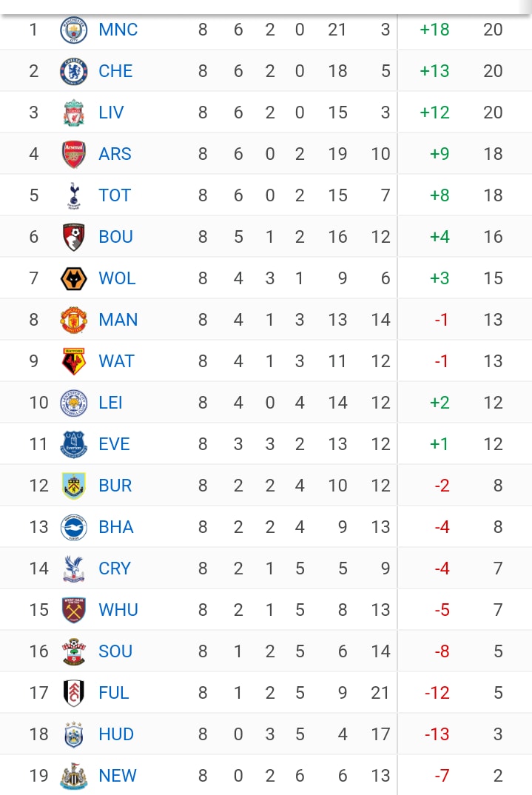The width and height of the screenshot is (532, 795).
Task: Click the Crystal Palace eagle crest
Action: coord(74,568)
